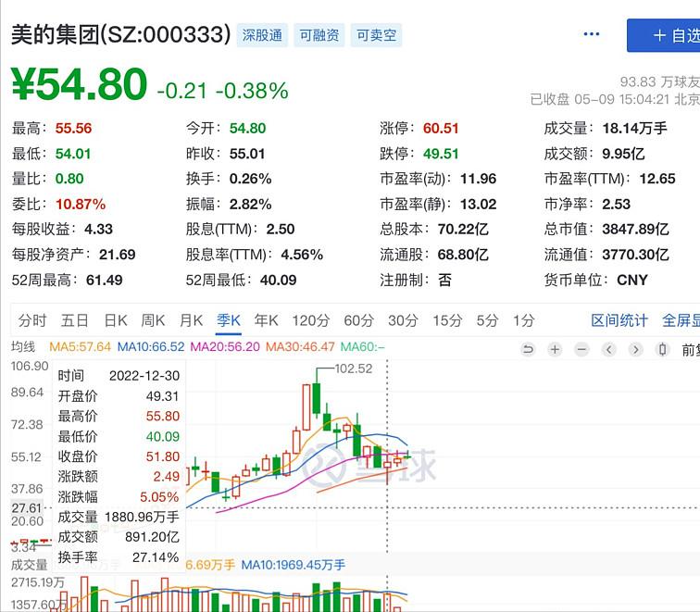The image size is (700, 612).
Task: Click the stock title 美的集团(SZ:000333)
Action: point(120,35)
